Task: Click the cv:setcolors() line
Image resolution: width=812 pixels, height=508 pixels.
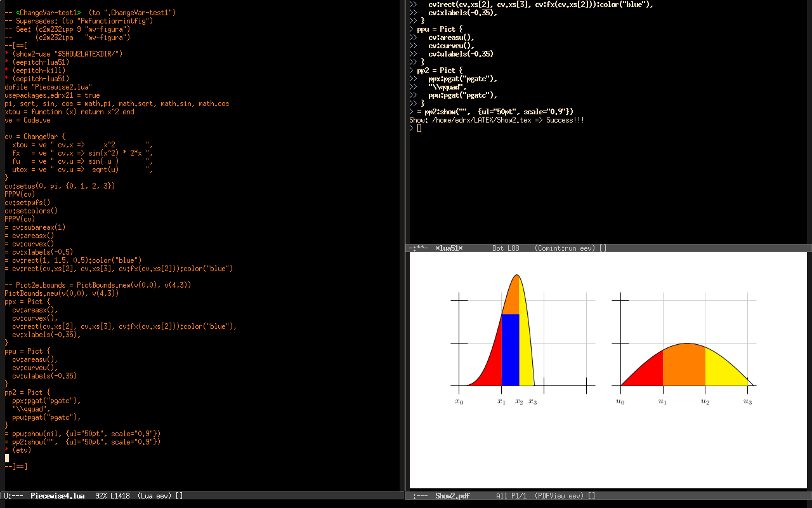Action: pyautogui.click(x=31, y=211)
